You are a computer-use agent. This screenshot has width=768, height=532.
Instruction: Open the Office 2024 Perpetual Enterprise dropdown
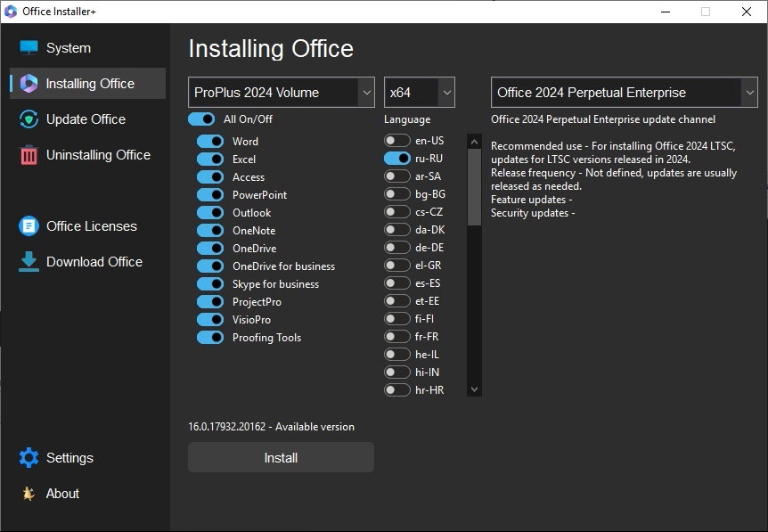coord(624,92)
